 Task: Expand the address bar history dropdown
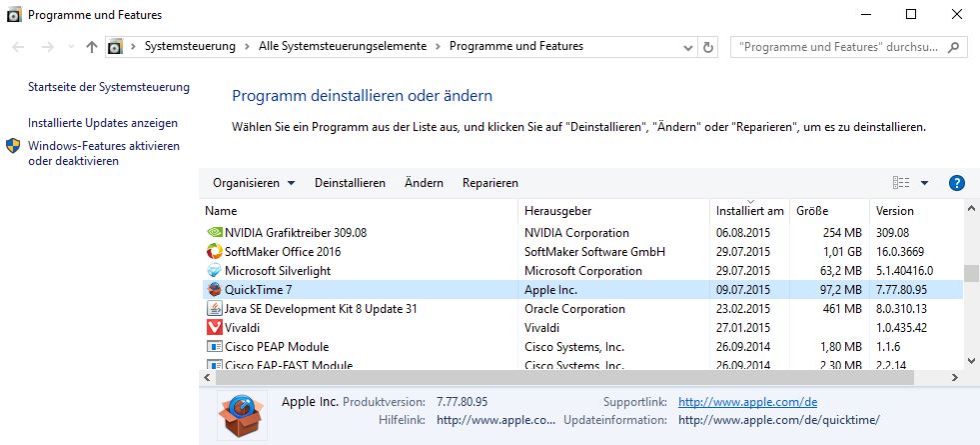click(688, 47)
